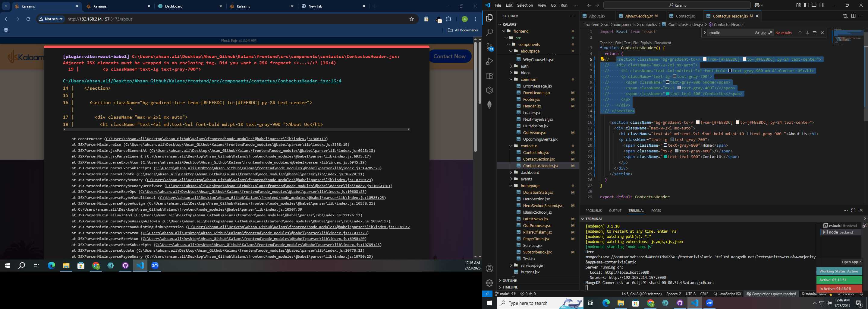Image resolution: width=868 pixels, height=309 pixels.
Task: Click Compare Changes icon in editor toolbar
Action: pyautogui.click(x=845, y=16)
